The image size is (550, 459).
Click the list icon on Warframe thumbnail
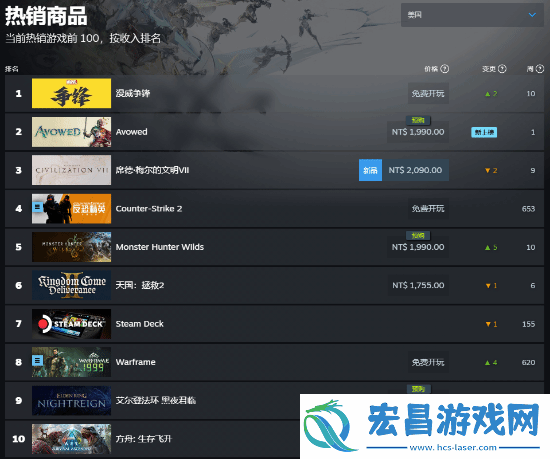coord(38,360)
